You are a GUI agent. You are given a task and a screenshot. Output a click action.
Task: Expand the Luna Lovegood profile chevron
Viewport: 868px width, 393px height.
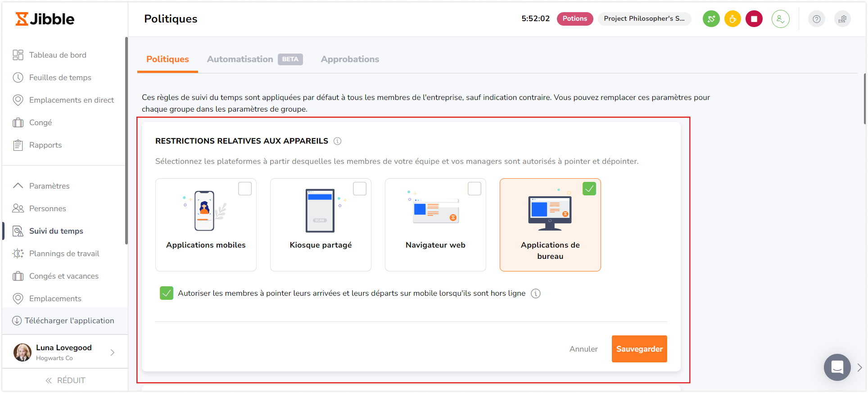(113, 352)
